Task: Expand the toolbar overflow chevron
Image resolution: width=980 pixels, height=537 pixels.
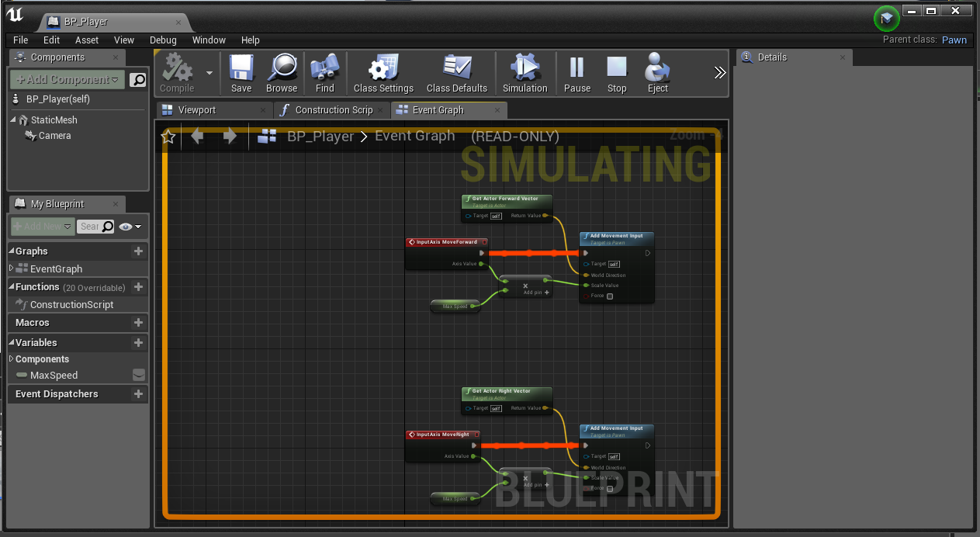Action: point(720,73)
